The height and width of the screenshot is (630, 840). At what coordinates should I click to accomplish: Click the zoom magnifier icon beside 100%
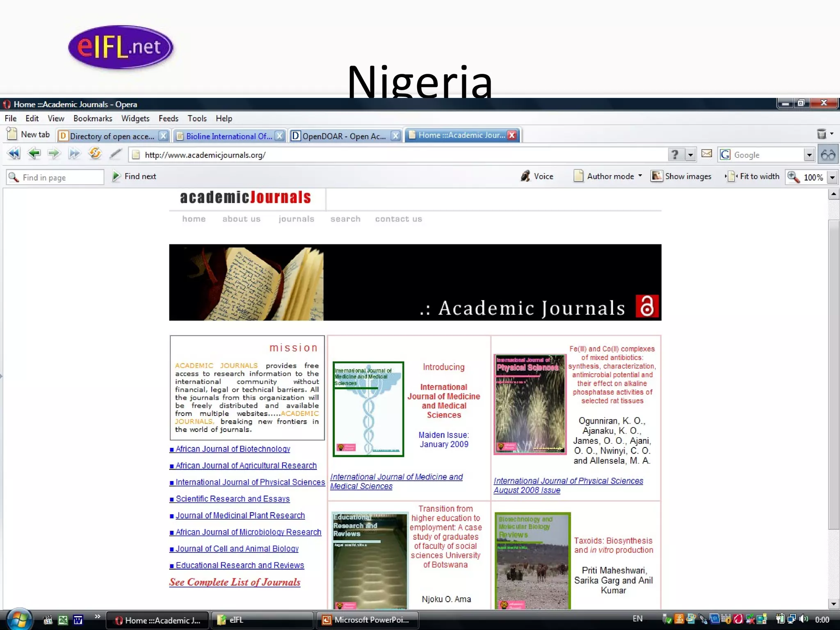pyautogui.click(x=793, y=177)
